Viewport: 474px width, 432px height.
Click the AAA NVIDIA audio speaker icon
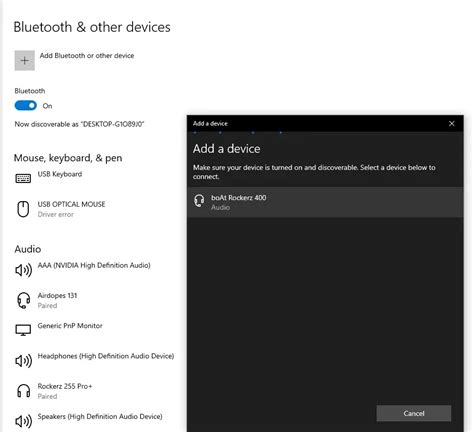(x=24, y=270)
